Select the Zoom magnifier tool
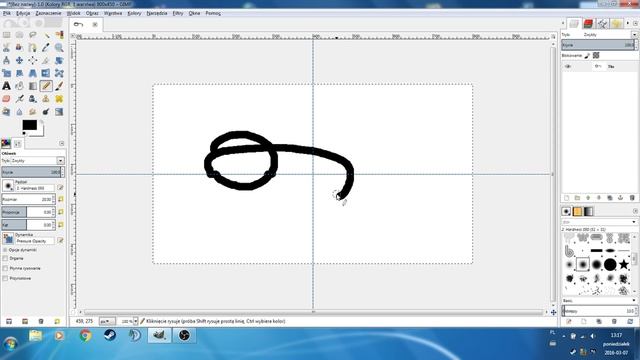This screenshot has height=360, width=640. [x=59, y=48]
